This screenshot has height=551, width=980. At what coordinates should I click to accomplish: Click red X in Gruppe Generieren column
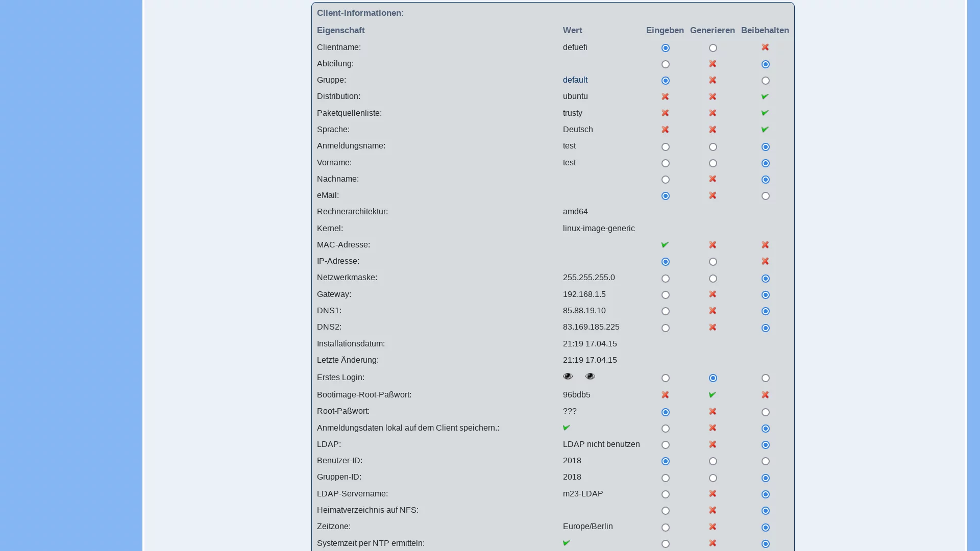(x=713, y=80)
